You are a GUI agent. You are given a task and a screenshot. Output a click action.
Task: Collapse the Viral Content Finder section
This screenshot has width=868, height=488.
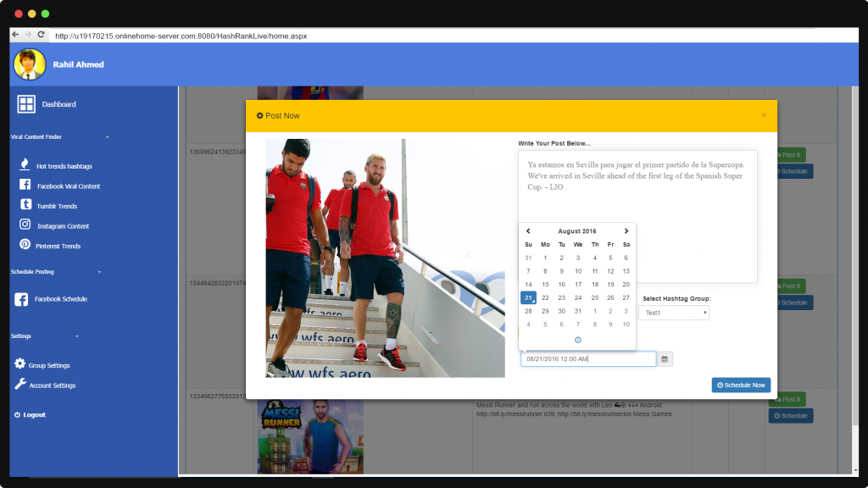pyautogui.click(x=107, y=136)
